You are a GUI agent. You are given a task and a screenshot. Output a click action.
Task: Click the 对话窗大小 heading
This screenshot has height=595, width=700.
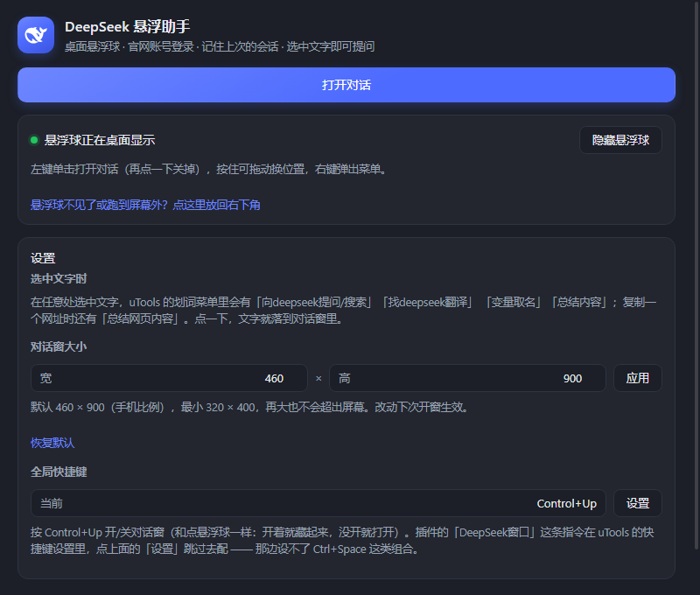coord(59,346)
